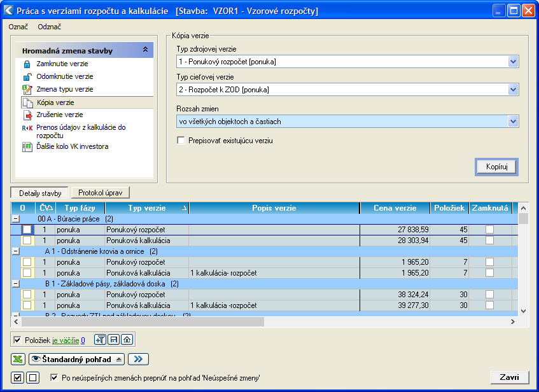The width and height of the screenshot is (539, 392).
Task: Switch to the Detaily stavby tab
Action: pyautogui.click(x=40, y=193)
